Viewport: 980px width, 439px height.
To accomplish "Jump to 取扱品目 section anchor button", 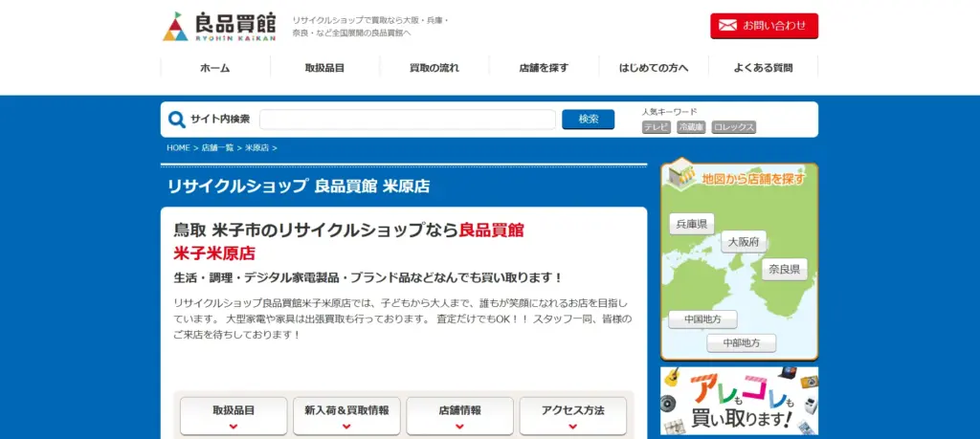I will [x=234, y=416].
